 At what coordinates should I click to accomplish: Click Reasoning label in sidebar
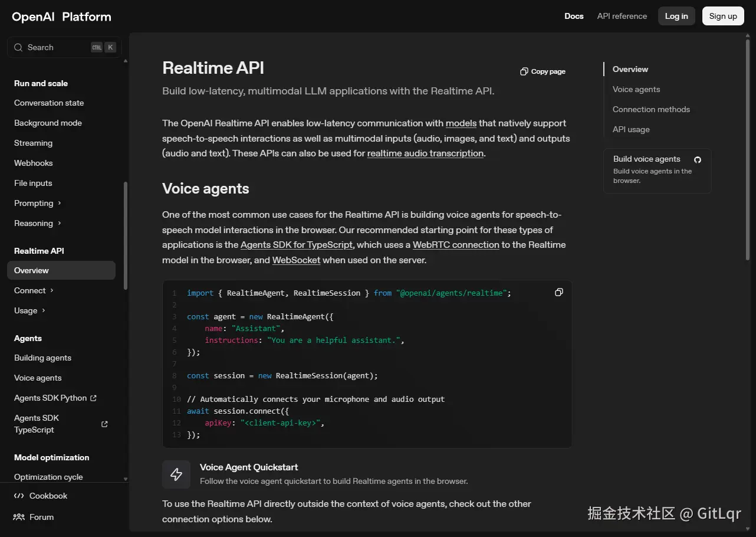(x=34, y=223)
